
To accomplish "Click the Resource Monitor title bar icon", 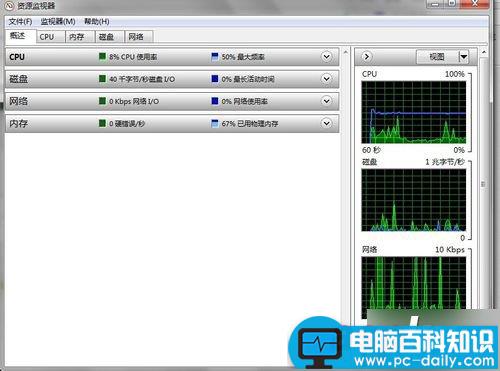I will click(10, 5).
